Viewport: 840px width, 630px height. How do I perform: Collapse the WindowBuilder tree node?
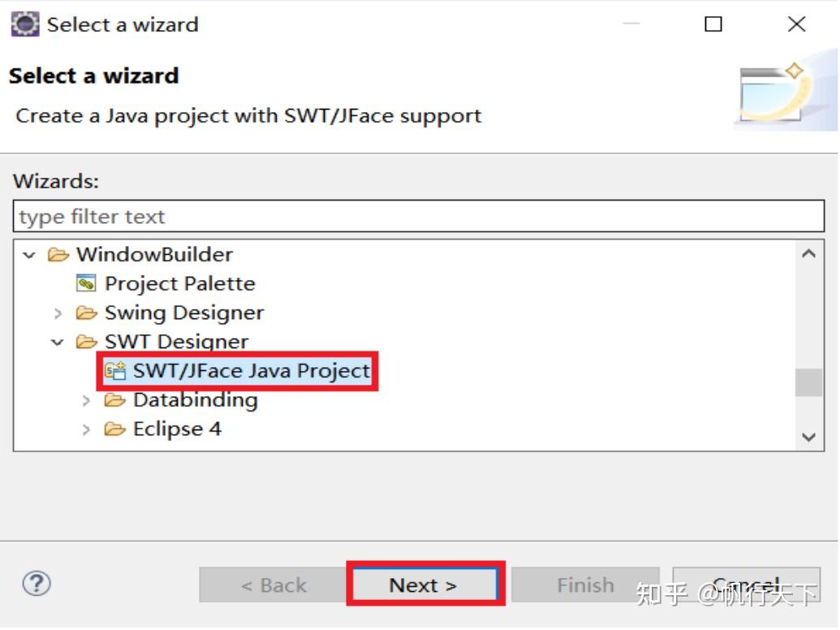click(x=30, y=254)
